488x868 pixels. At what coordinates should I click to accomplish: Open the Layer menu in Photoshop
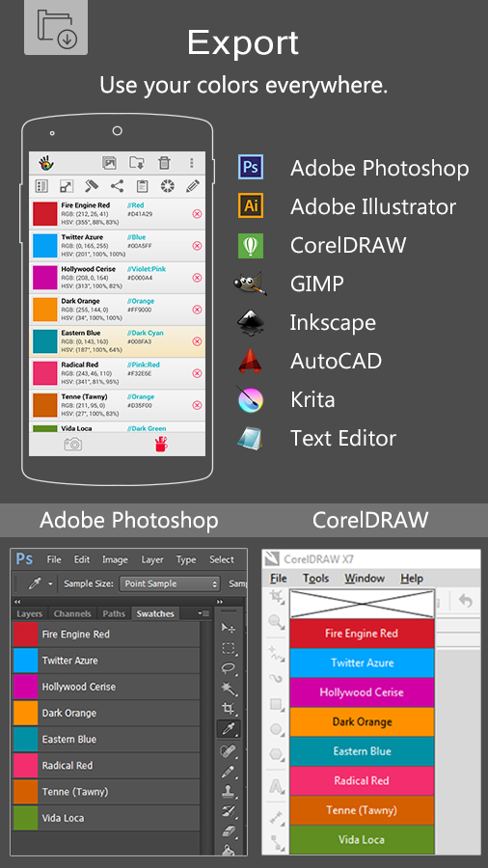[152, 559]
